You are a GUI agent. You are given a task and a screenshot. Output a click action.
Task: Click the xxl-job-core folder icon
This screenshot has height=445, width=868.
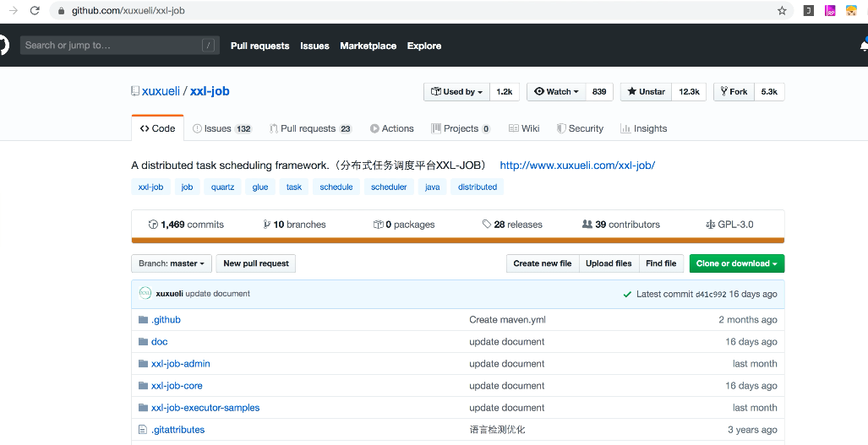[x=144, y=386]
